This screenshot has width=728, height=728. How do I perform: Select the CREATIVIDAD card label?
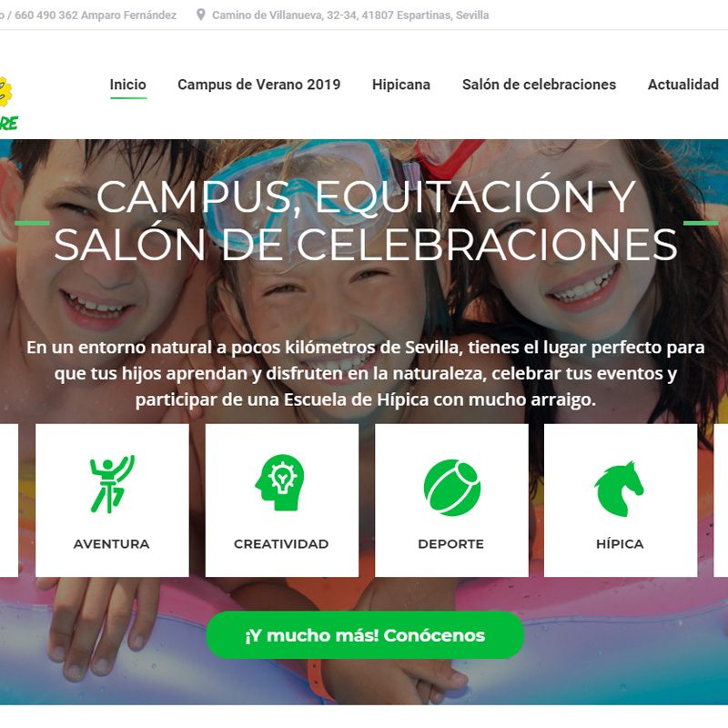tap(281, 543)
